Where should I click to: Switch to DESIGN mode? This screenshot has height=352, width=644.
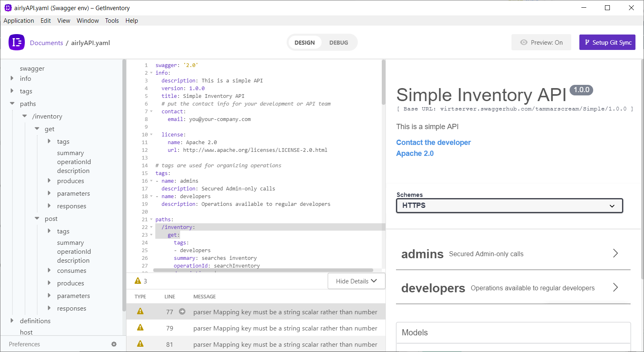pyautogui.click(x=305, y=43)
